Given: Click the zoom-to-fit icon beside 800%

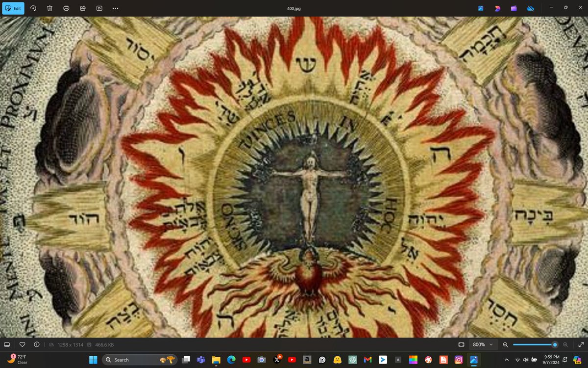Looking at the screenshot, I should coord(461,344).
